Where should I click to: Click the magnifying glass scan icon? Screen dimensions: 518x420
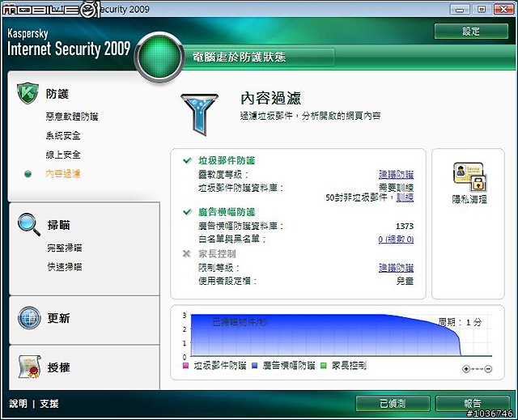tap(29, 224)
